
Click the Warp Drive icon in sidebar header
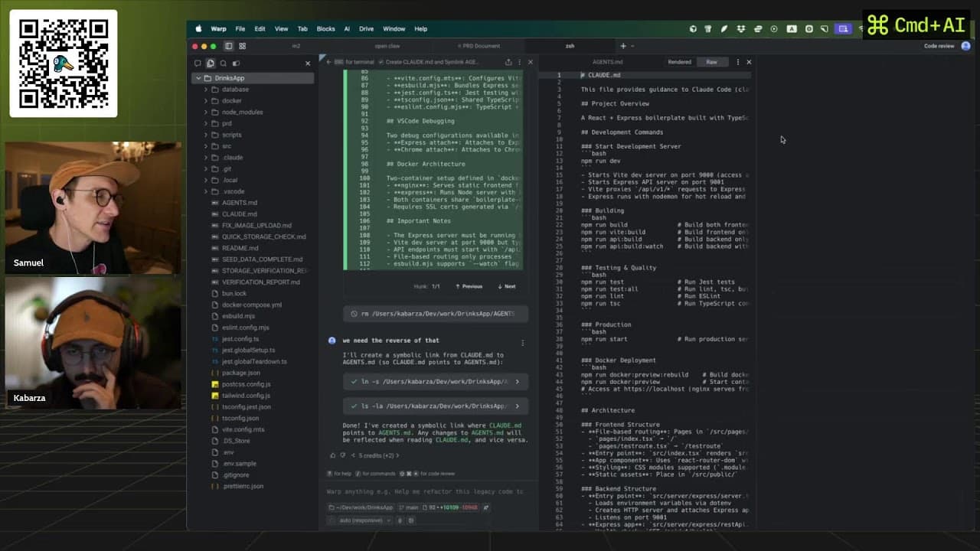pos(236,63)
